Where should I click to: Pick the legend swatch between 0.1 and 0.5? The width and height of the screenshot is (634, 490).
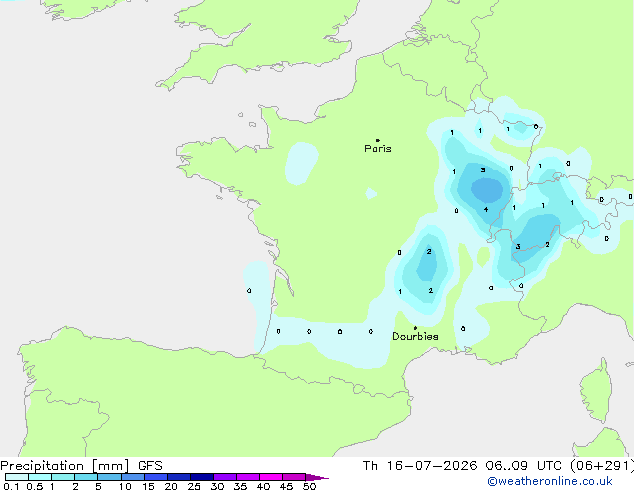coord(17,477)
